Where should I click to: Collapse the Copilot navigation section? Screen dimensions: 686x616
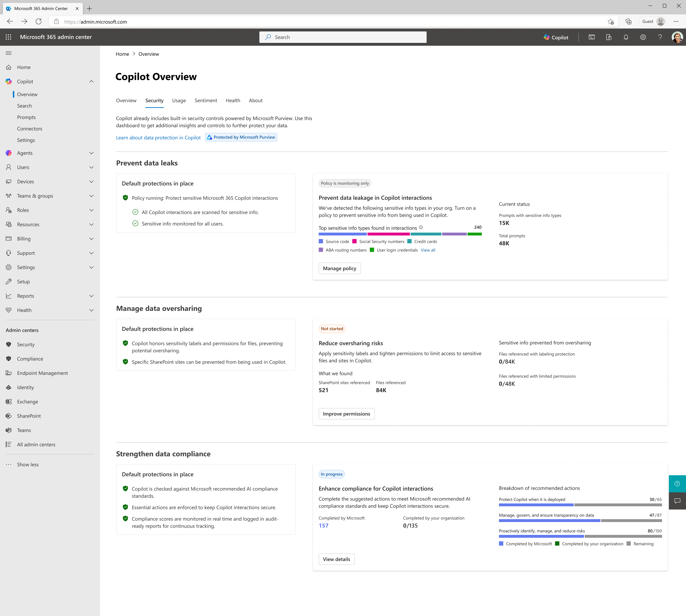click(91, 82)
